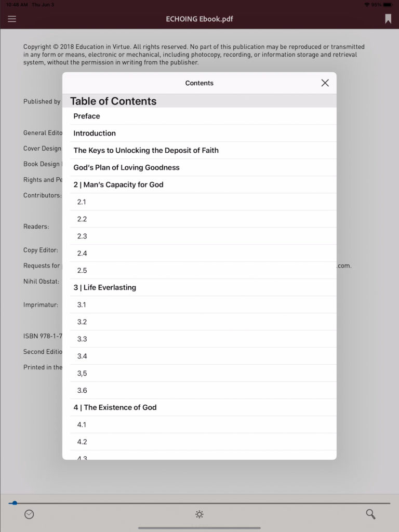The image size is (399, 532).
Task: Open search with the magnifier icon
Action: pos(370,514)
